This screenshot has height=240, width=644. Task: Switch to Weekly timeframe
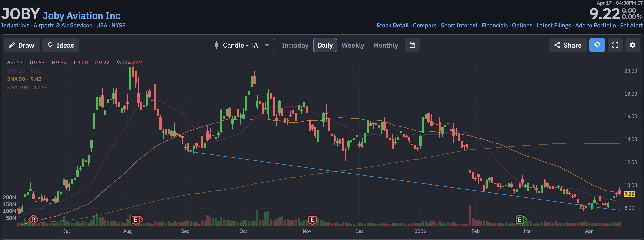353,45
